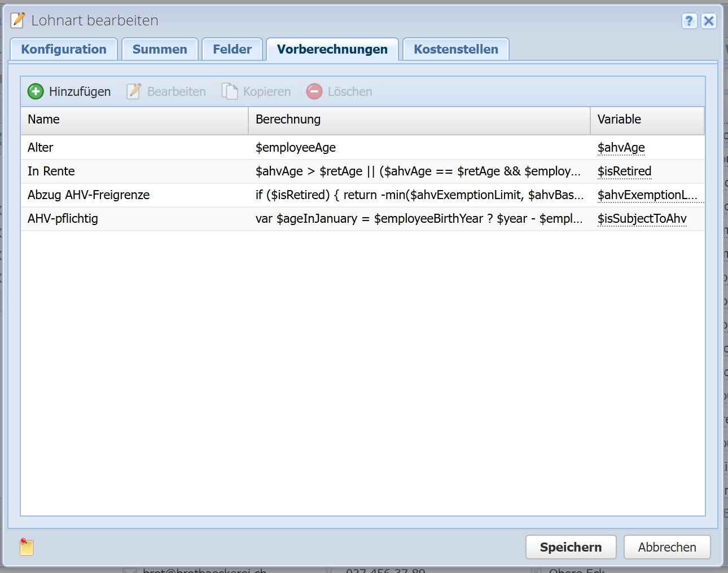
Task: Click the Berechnung column header
Action: 419,120
